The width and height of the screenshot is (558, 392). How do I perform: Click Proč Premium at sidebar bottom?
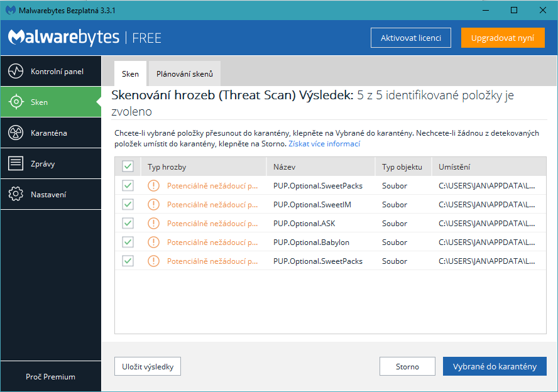click(50, 377)
